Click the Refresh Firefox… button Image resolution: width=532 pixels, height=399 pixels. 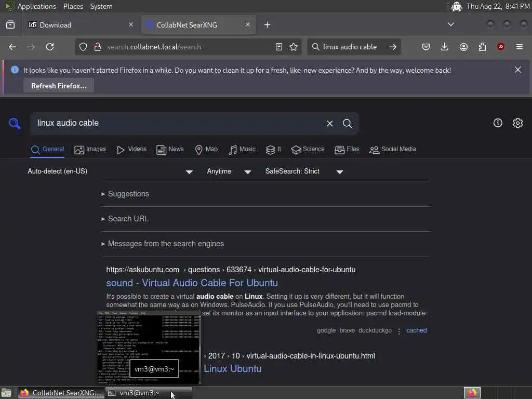coord(59,86)
